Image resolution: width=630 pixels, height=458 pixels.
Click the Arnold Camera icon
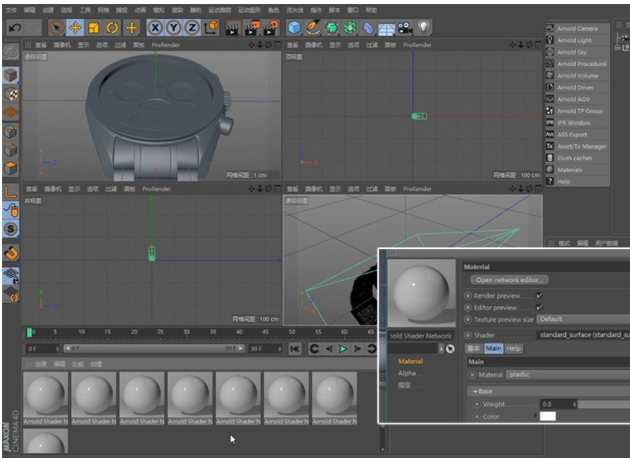pyautogui.click(x=550, y=28)
